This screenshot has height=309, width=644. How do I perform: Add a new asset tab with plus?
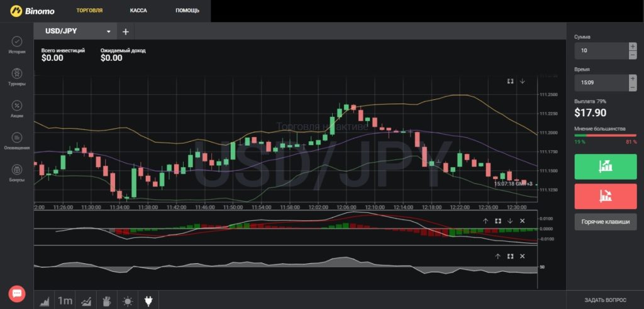(126, 31)
